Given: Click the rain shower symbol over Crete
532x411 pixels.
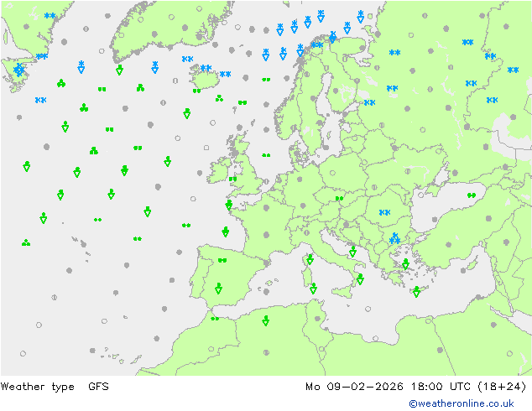Looking at the screenshot, I should coord(416,292).
